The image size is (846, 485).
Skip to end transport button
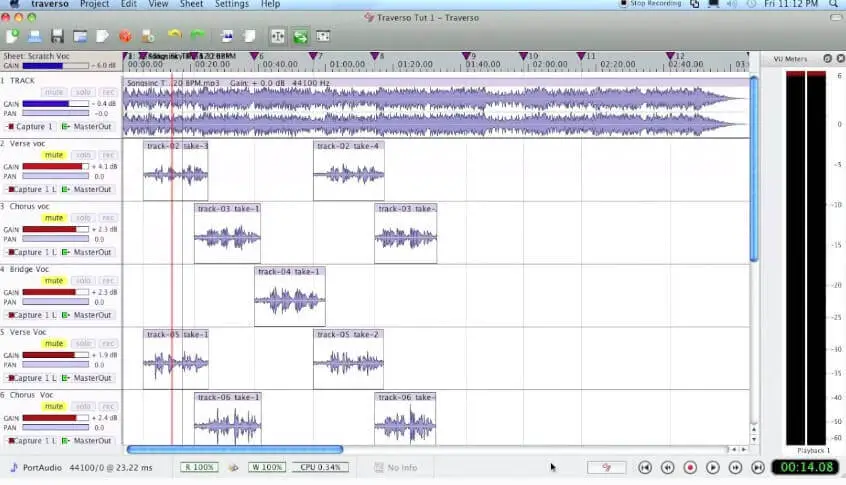pos(758,467)
